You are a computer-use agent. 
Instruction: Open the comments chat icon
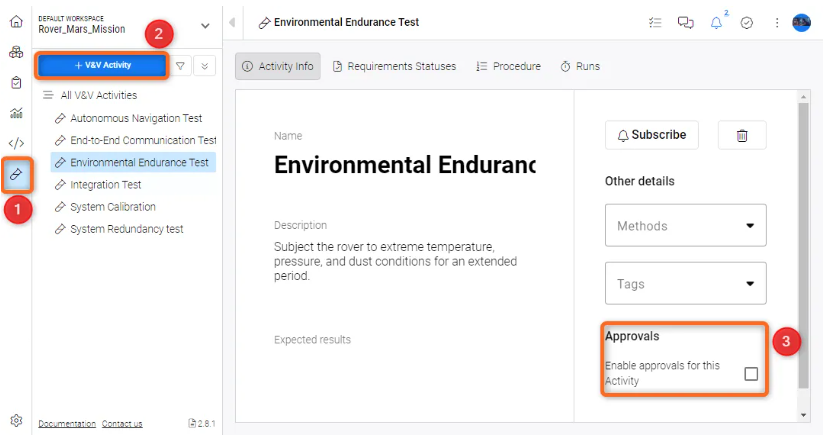685,23
